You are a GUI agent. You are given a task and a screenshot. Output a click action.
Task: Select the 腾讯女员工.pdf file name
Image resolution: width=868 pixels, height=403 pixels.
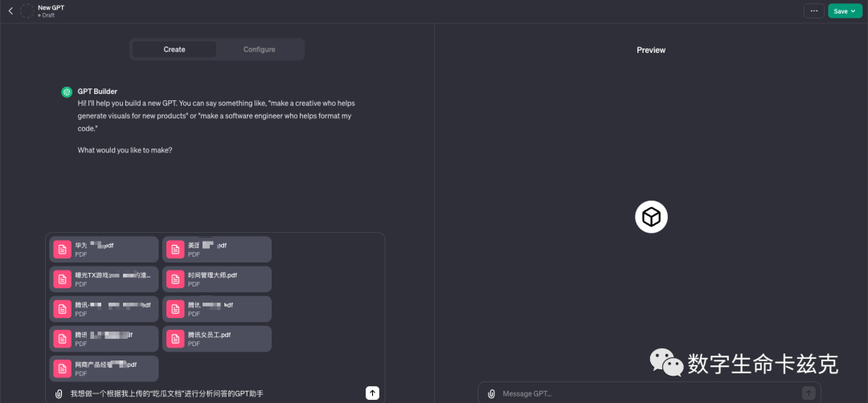click(x=209, y=335)
